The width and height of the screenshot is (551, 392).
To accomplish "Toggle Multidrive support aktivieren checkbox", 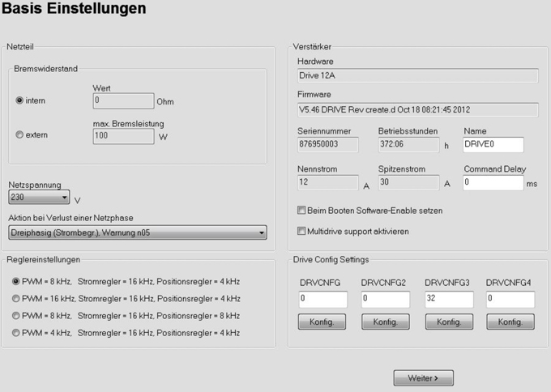I will coord(301,231).
